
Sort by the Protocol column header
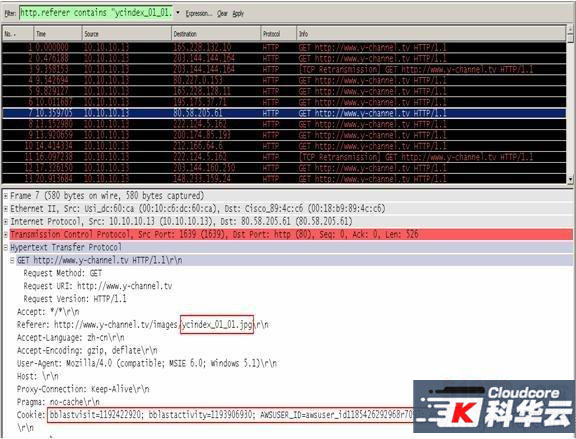[279, 34]
